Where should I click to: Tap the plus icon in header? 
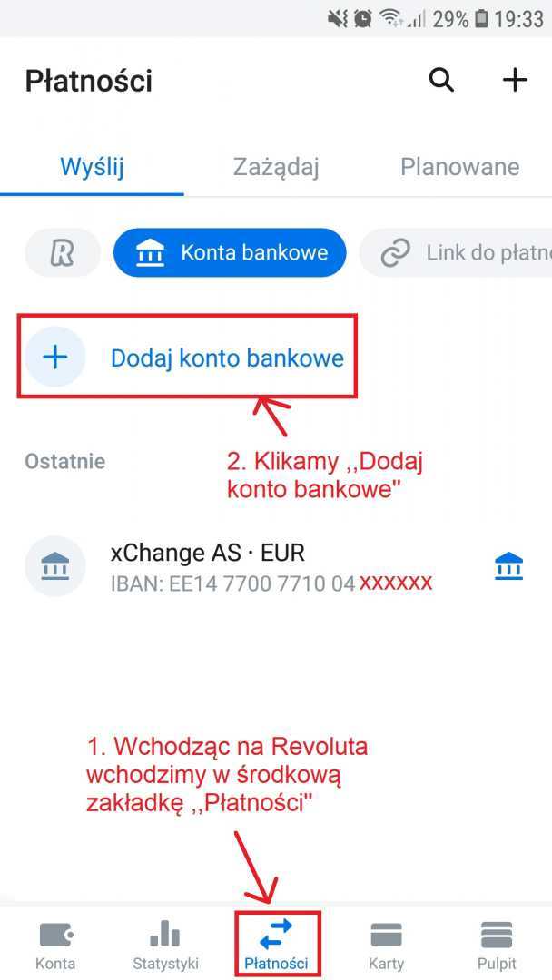(515, 80)
